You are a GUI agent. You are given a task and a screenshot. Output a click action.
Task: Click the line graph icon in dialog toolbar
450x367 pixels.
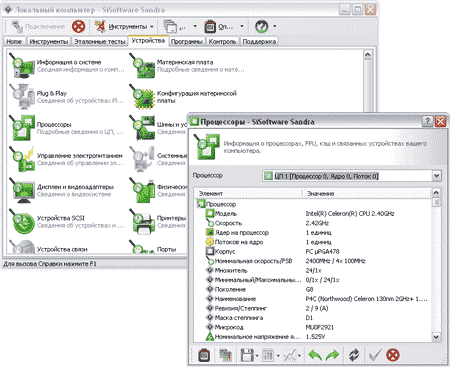click(x=289, y=355)
